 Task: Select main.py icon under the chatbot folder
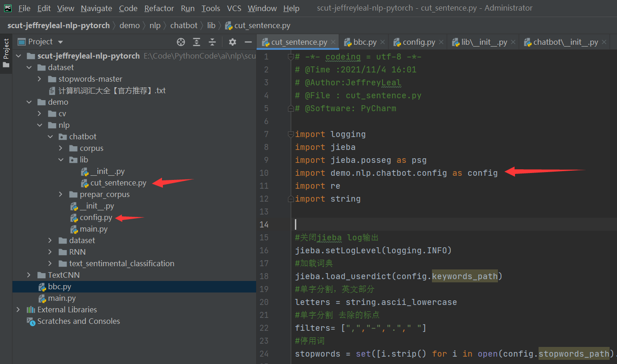(x=74, y=229)
